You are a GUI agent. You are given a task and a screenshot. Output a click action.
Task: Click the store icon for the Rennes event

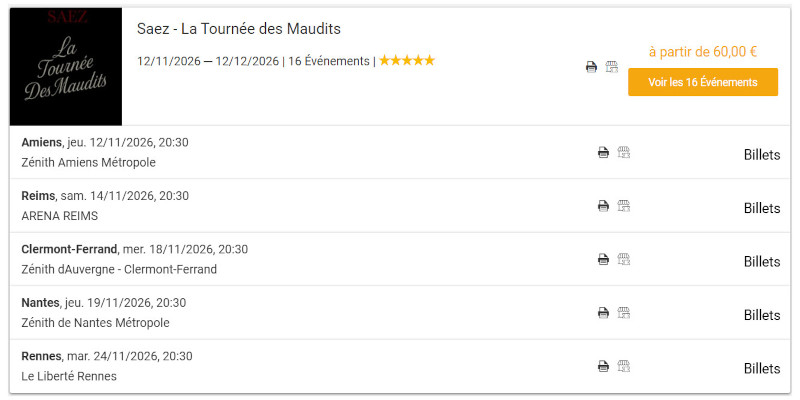pos(624,366)
